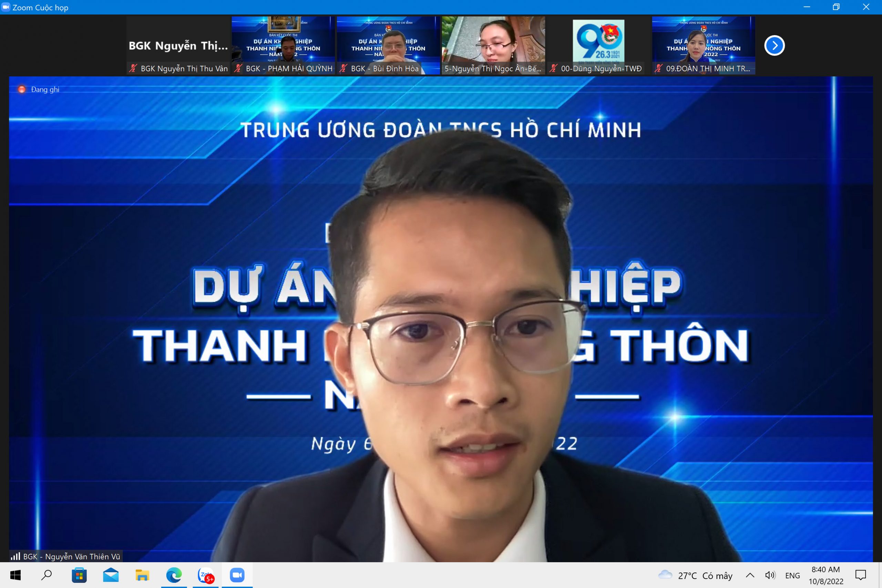Restore down the Zoom meeting window

point(836,7)
